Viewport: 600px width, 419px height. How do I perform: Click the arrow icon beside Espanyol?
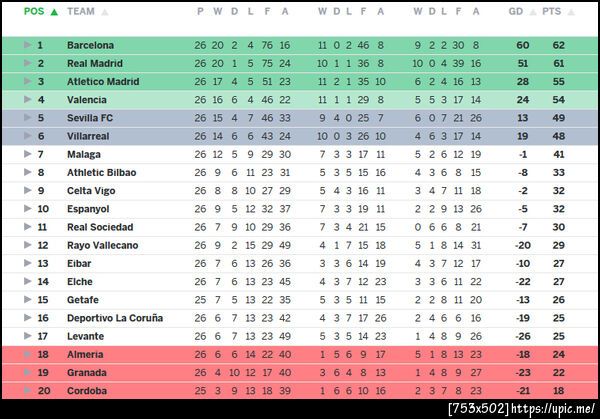click(27, 209)
